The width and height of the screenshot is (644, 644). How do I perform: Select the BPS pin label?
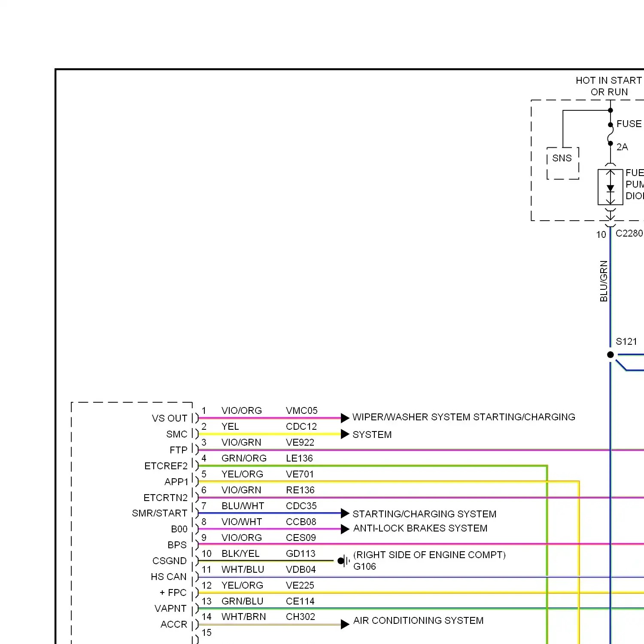(x=177, y=545)
